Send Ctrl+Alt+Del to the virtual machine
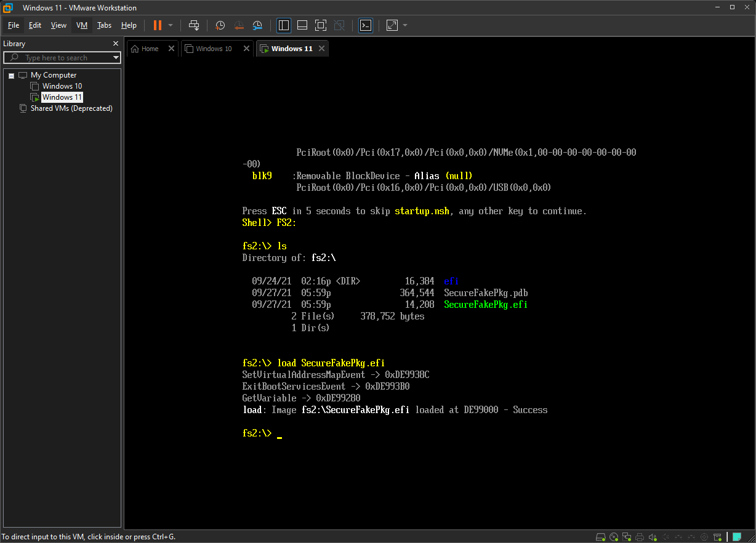756x543 pixels. (x=194, y=25)
